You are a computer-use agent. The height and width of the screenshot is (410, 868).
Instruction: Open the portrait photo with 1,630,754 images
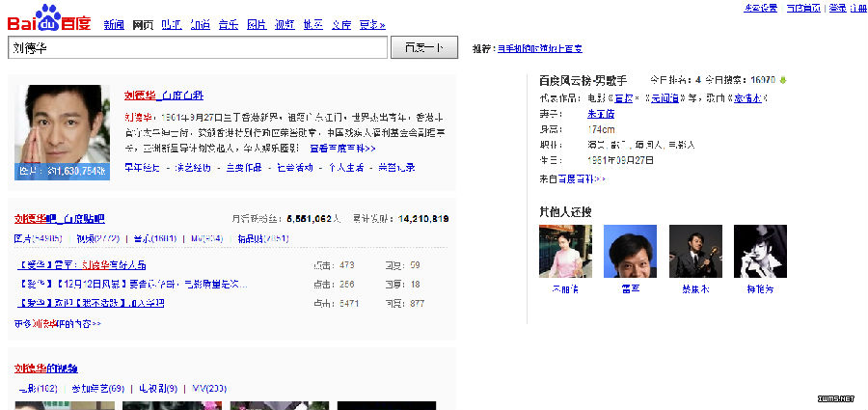coord(62,132)
